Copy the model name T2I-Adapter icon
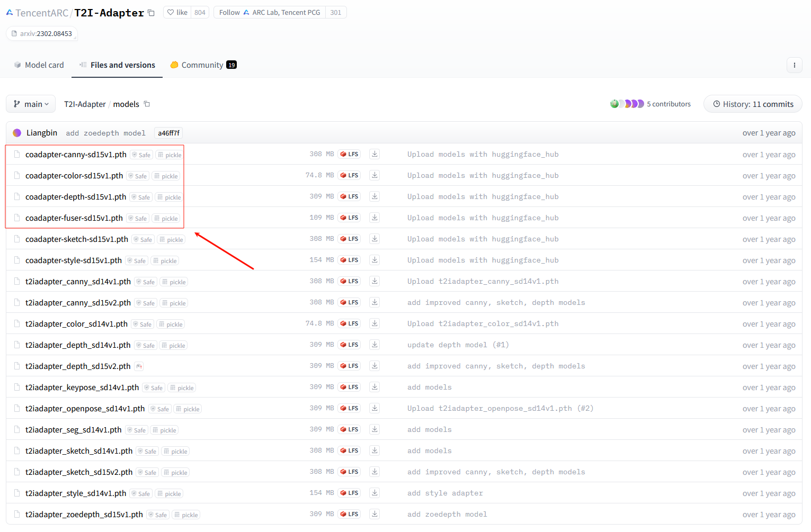This screenshot has width=811, height=532. [151, 13]
